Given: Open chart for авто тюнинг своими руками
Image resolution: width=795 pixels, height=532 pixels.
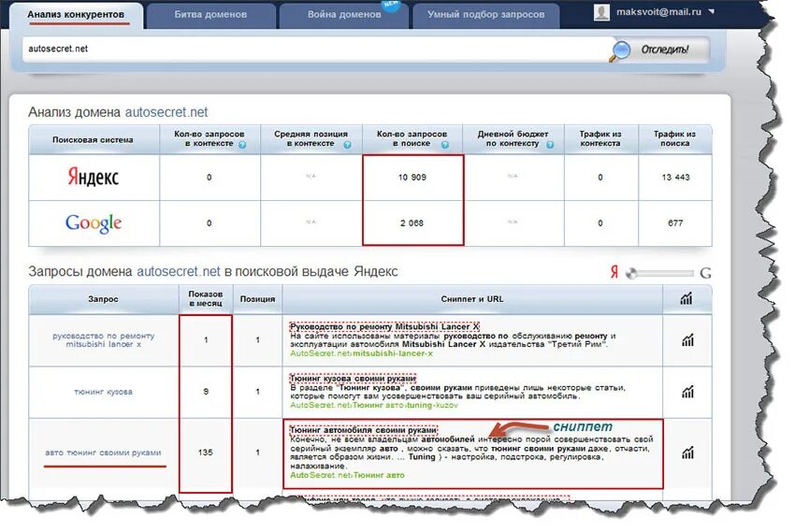Looking at the screenshot, I should point(687,453).
